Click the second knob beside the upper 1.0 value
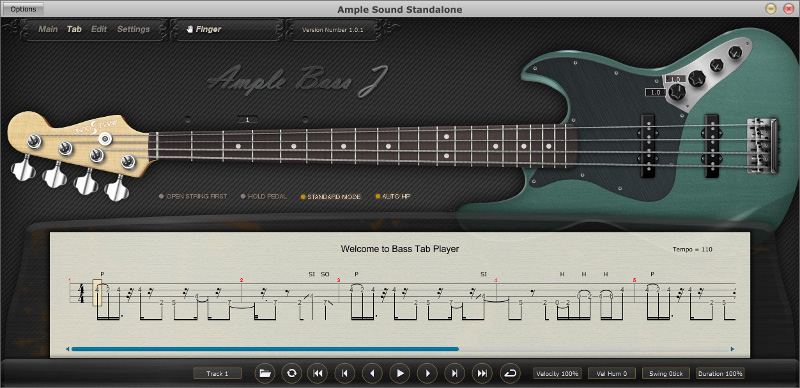800x388 pixels. pyautogui.click(x=697, y=79)
